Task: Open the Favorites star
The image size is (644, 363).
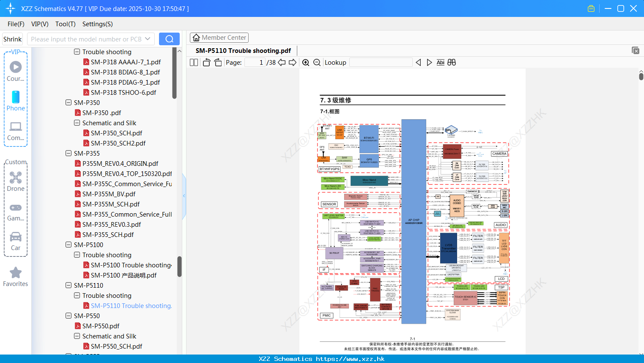Action: click(x=16, y=277)
